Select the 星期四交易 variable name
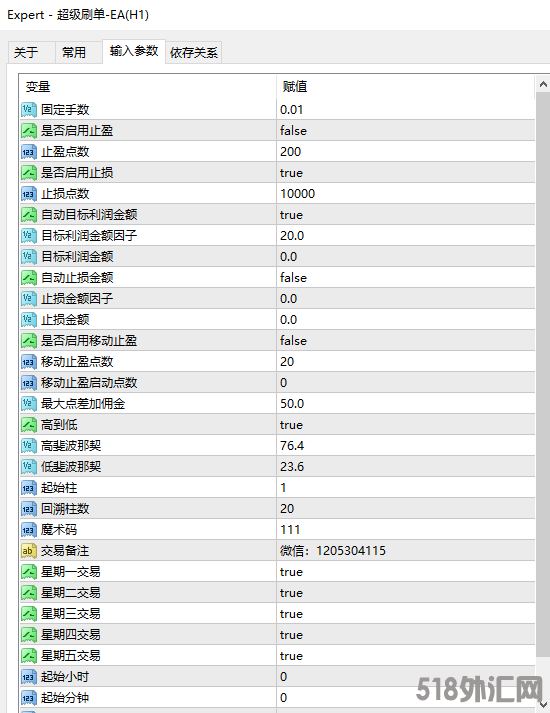The image size is (550, 713). click(x=70, y=635)
